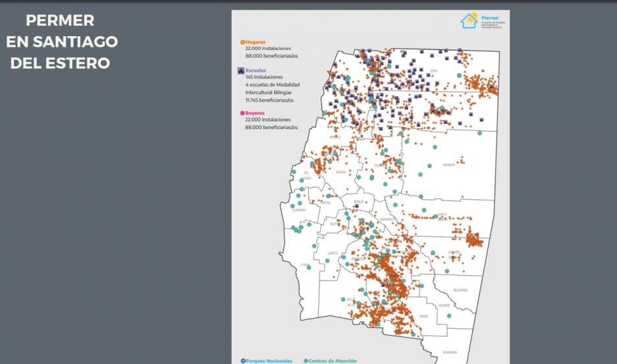Click the Hogares legend heading
Image resolution: width=617 pixels, height=364 pixels.
pos(255,42)
